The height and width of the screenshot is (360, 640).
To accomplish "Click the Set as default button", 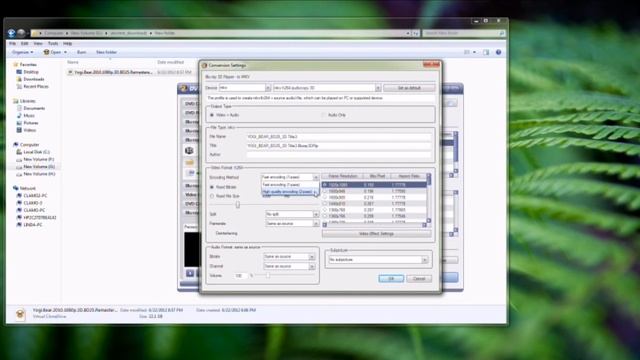I will click(409, 88).
